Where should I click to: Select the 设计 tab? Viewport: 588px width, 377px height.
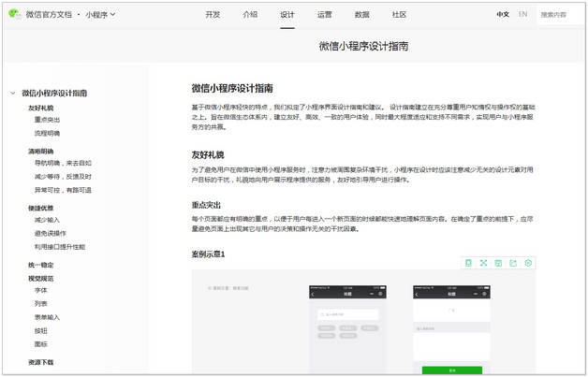[287, 15]
